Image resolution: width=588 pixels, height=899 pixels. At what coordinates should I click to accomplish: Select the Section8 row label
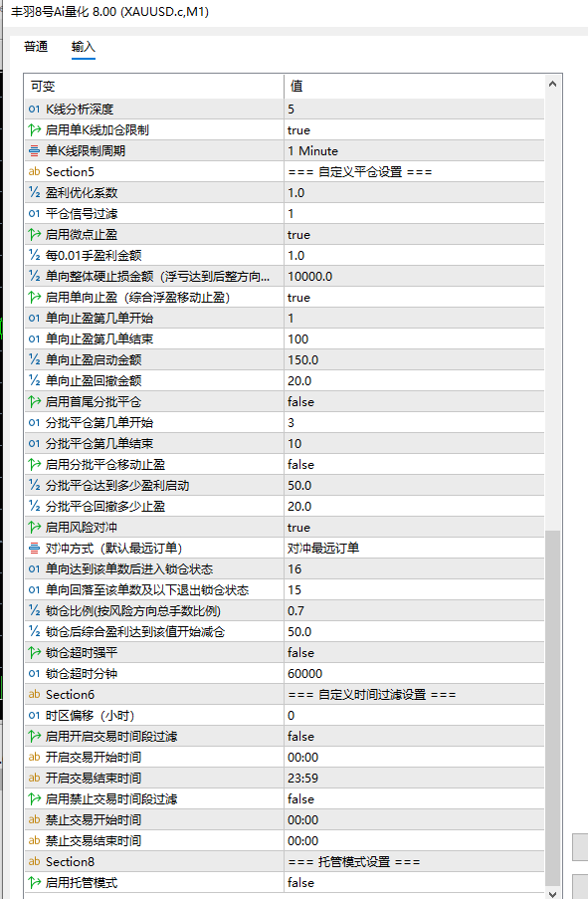70,862
